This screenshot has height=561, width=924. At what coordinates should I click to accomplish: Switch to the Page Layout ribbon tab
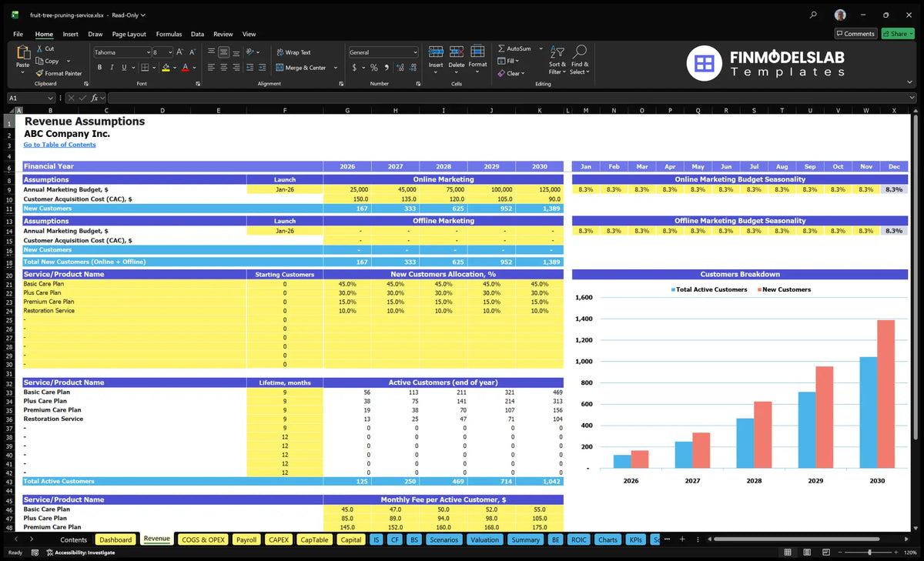pyautogui.click(x=129, y=34)
